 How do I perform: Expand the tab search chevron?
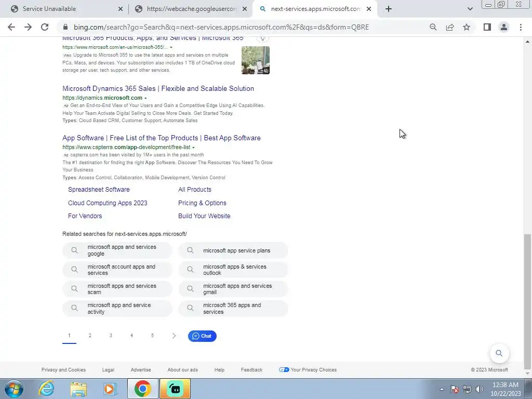(470, 9)
